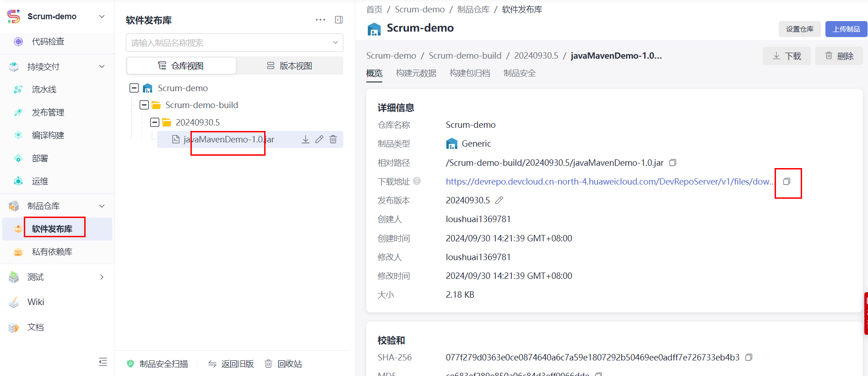
Task: Open 私有依赖库 private dependency repository
Action: click(x=52, y=252)
